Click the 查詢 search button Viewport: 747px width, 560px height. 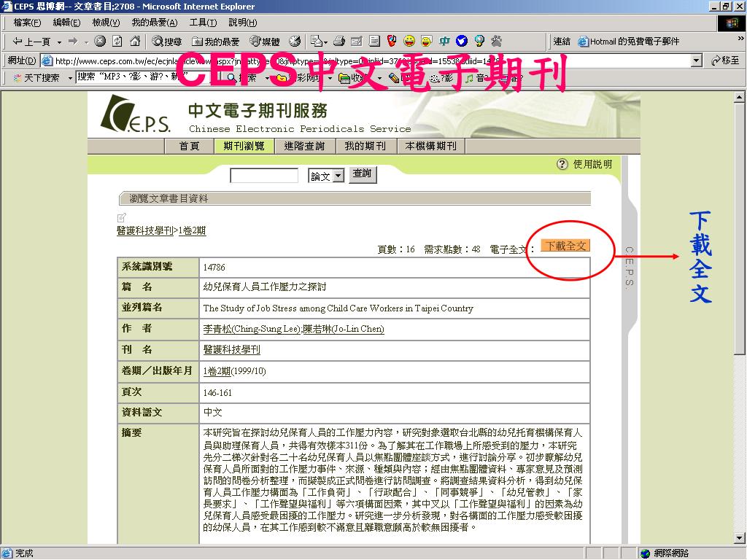(363, 174)
